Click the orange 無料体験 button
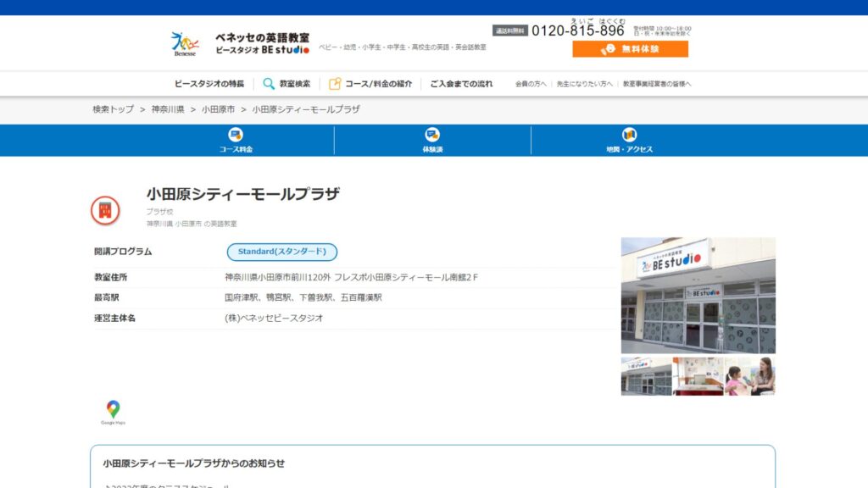 click(x=630, y=48)
